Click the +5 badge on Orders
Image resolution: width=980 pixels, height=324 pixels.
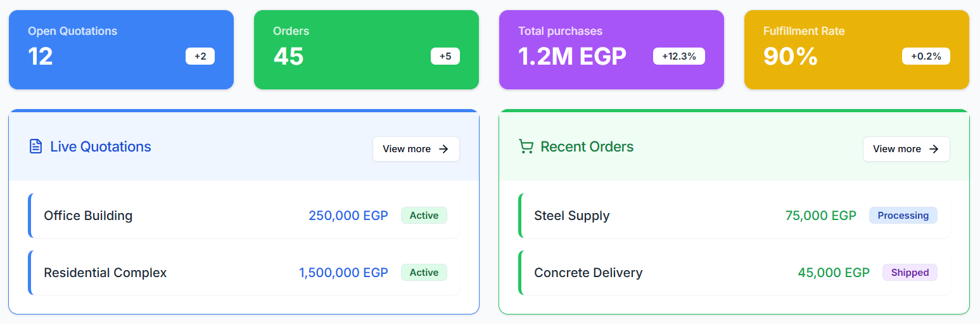[x=445, y=56]
